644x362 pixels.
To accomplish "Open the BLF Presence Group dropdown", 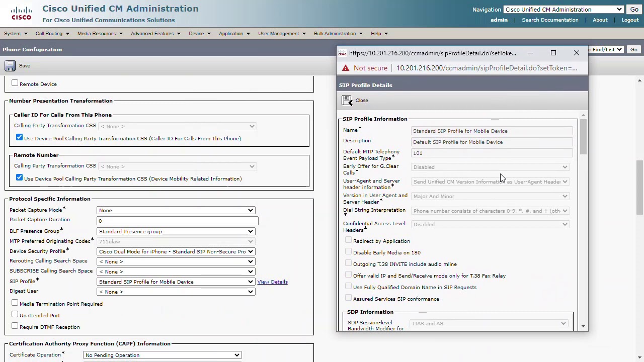I will [x=176, y=231].
